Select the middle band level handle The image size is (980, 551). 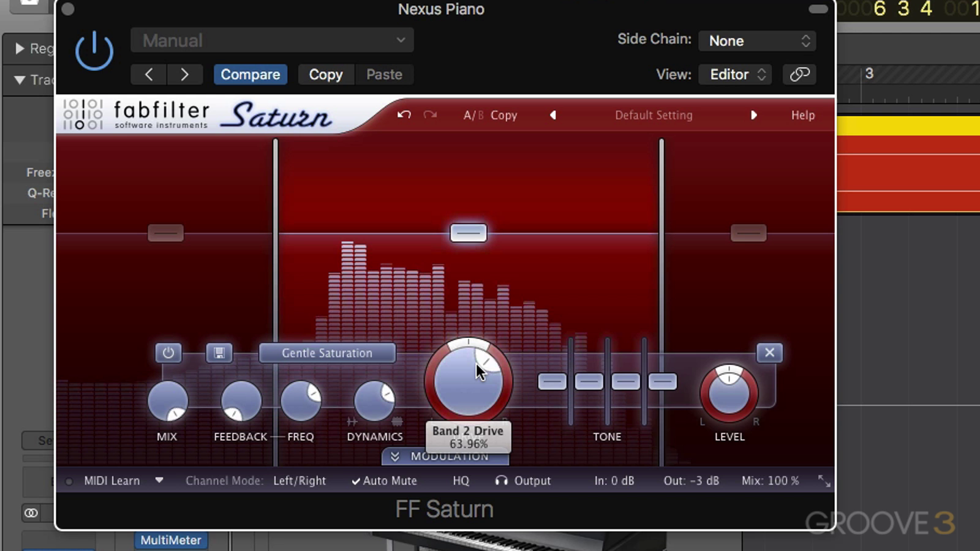(x=469, y=233)
